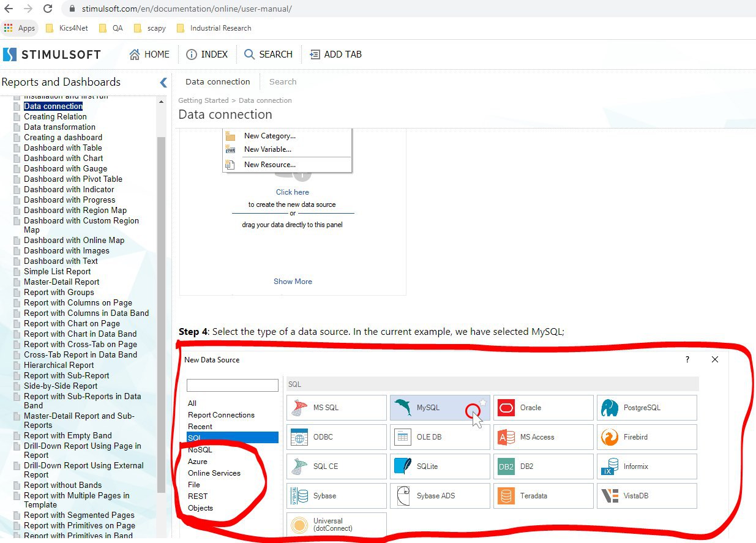Click the Show More link
Viewport: 756px width, 543px height.
pyautogui.click(x=293, y=282)
